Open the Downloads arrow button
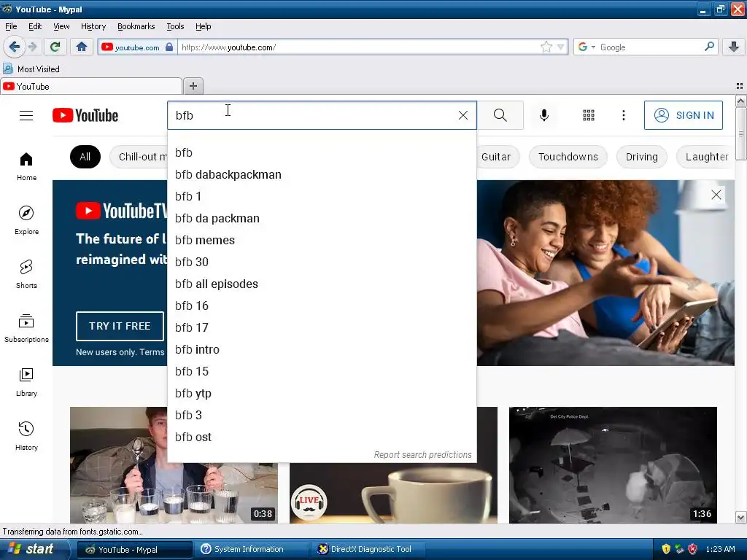This screenshot has height=560, width=747. point(734,47)
